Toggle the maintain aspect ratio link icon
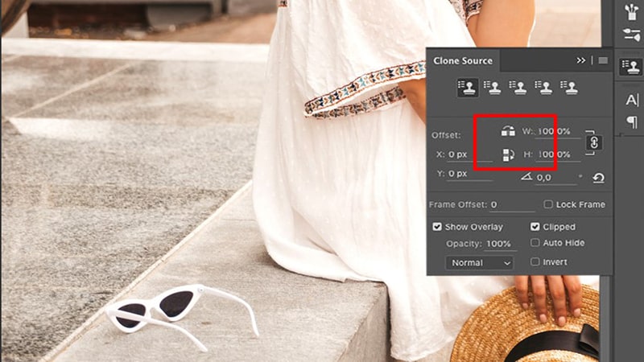The height and width of the screenshot is (362, 644). point(594,142)
